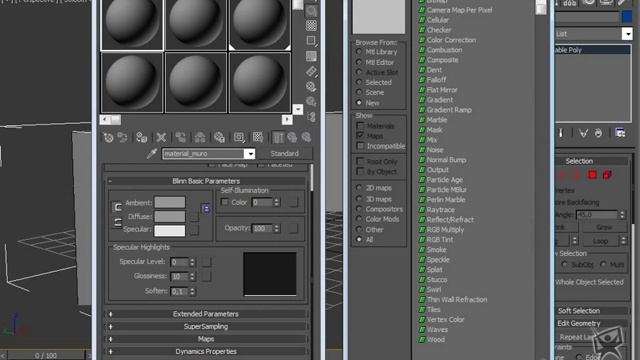Open Modifier List dropdown arrow
640x360 pixels.
(627, 33)
